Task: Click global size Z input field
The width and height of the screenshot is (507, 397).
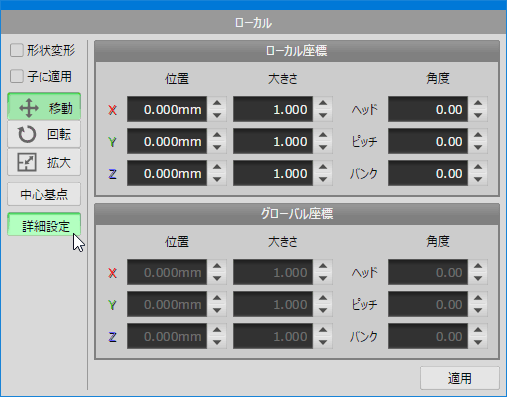Action: coord(273,336)
